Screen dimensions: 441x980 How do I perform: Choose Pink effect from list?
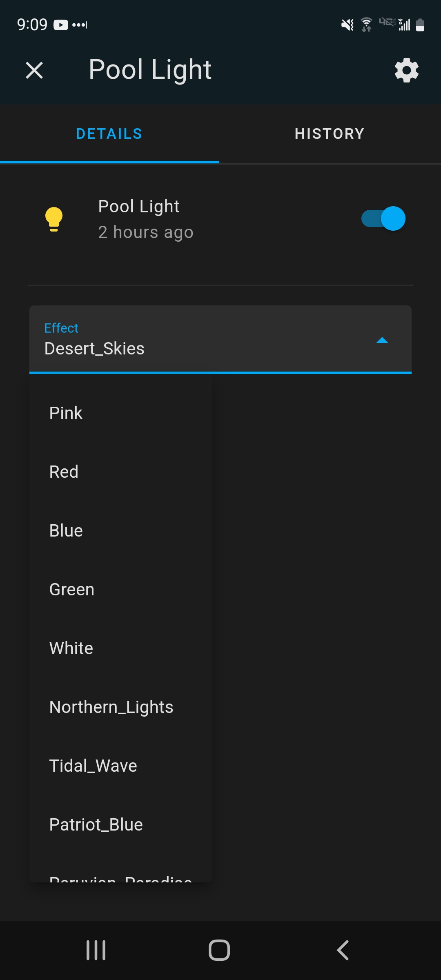point(66,413)
